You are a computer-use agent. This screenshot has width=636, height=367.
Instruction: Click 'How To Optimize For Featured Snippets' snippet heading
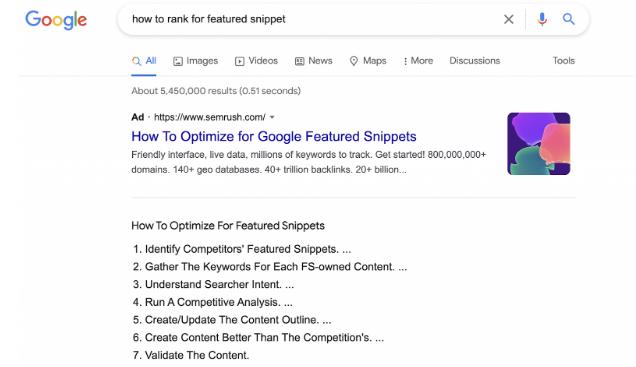228,225
